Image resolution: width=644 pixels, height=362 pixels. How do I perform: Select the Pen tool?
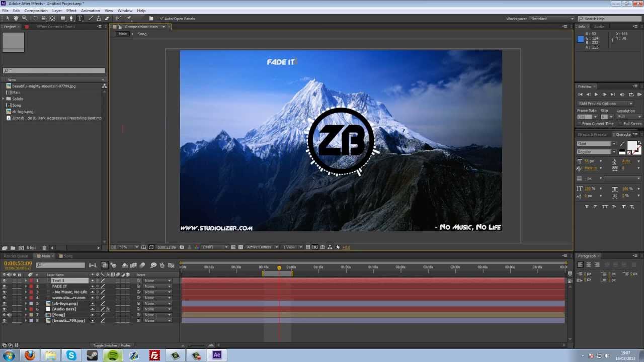pos(71,18)
